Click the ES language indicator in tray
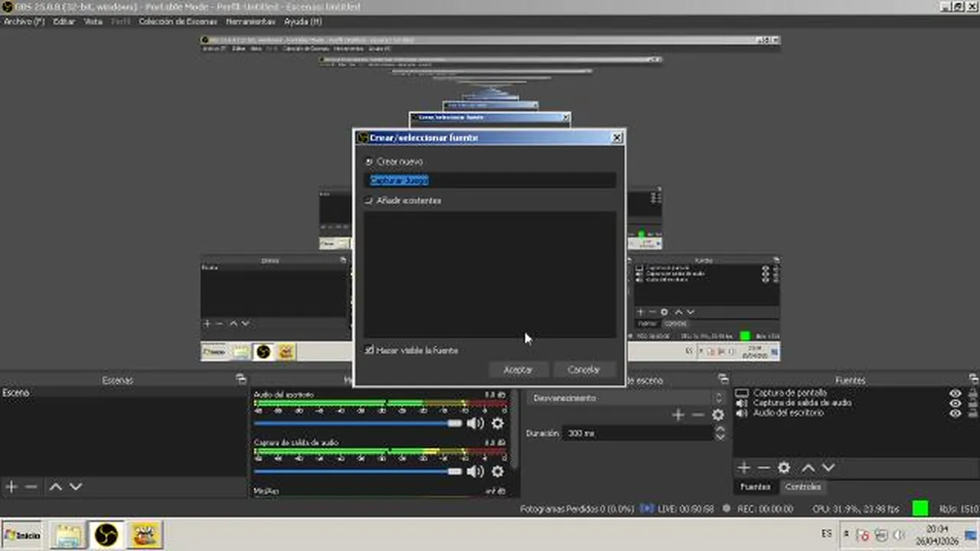The image size is (980, 551). coord(826,534)
